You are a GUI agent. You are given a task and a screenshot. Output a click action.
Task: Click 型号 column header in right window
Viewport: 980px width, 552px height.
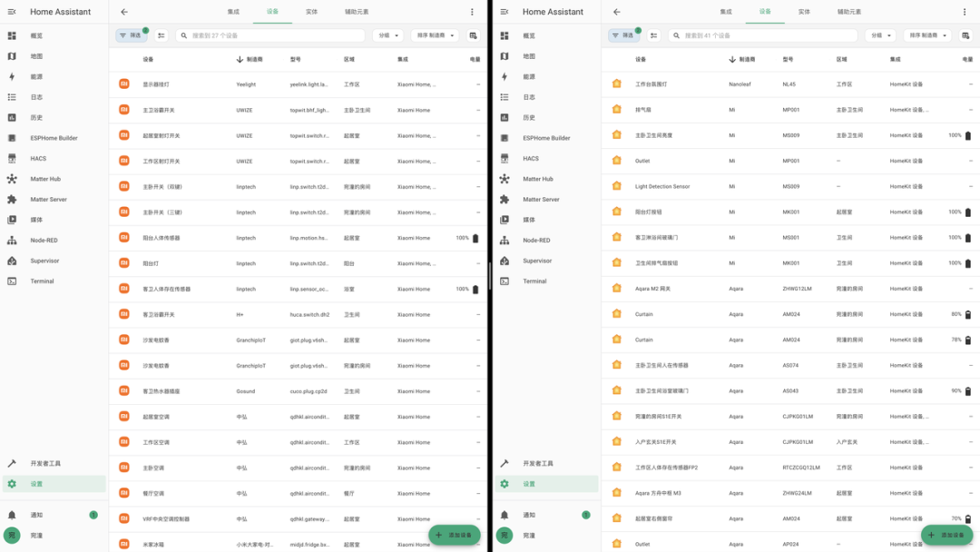[x=789, y=59]
